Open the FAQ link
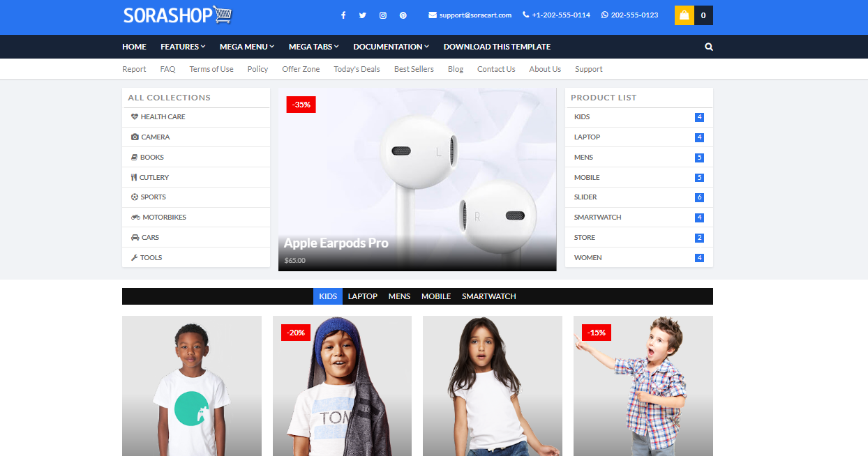This screenshot has width=868, height=456. click(167, 69)
